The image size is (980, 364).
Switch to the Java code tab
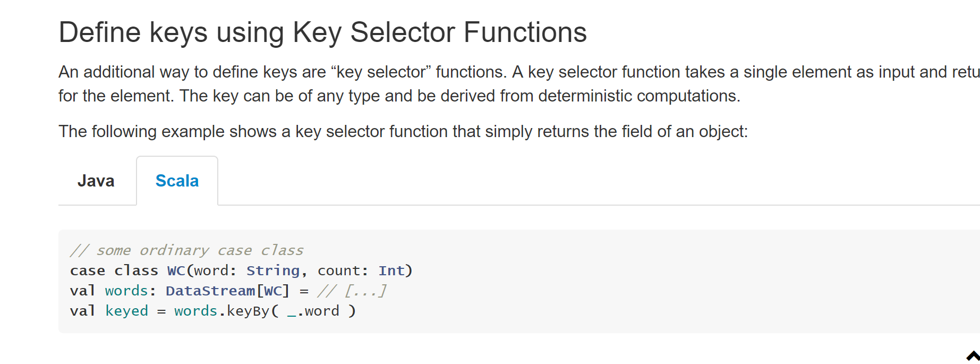tap(96, 181)
